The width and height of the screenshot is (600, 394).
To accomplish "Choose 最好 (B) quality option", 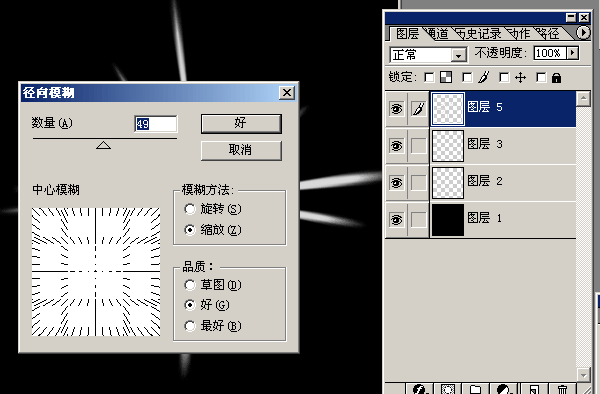I will point(190,326).
